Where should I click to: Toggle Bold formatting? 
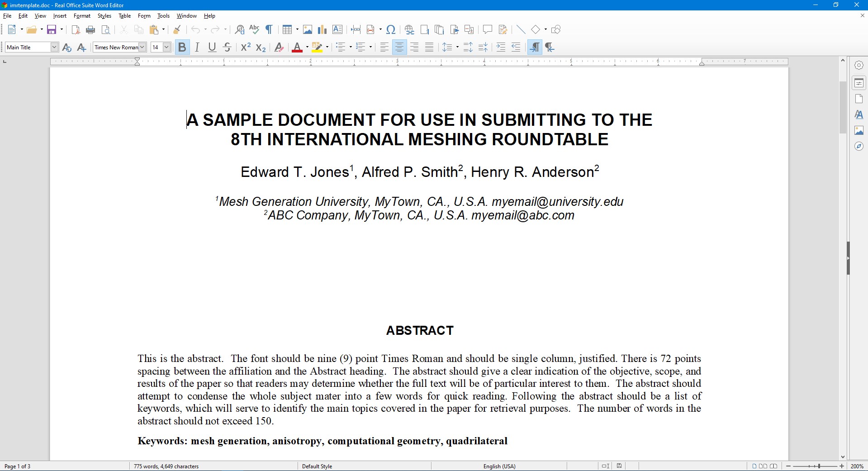(182, 47)
